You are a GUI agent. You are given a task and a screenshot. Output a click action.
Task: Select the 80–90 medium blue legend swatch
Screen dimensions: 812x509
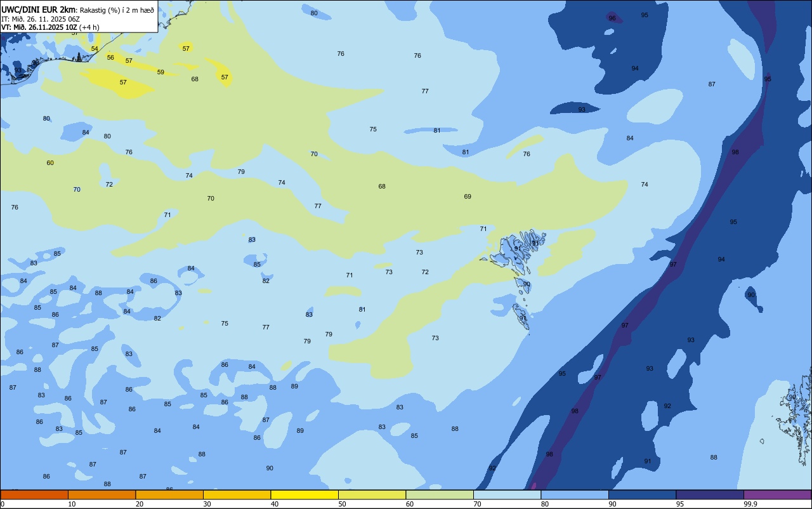click(x=575, y=494)
